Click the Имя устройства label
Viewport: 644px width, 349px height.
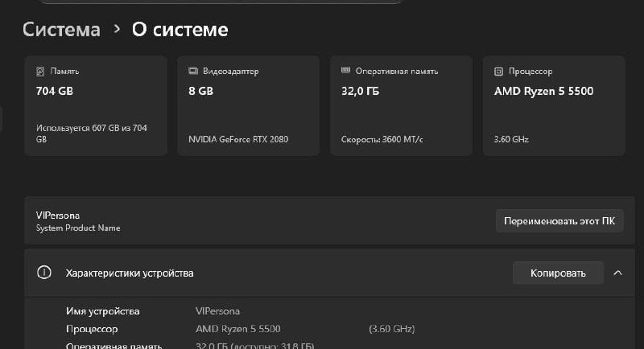(103, 311)
